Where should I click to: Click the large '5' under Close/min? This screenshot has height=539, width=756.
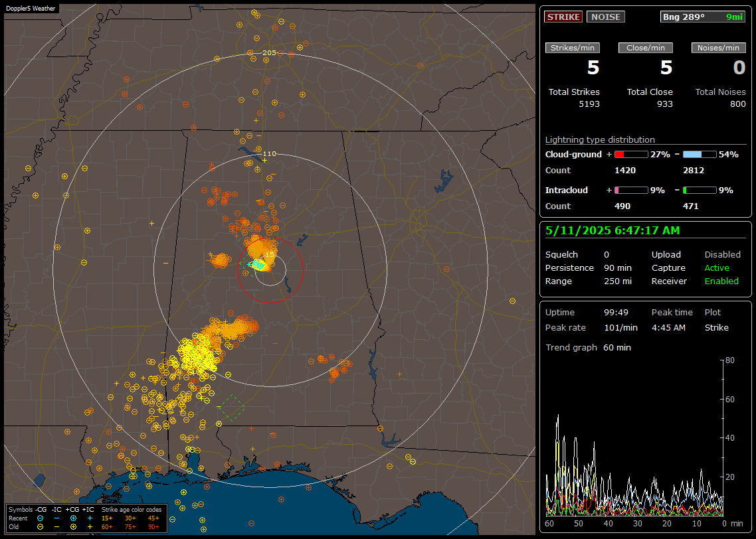coord(666,68)
